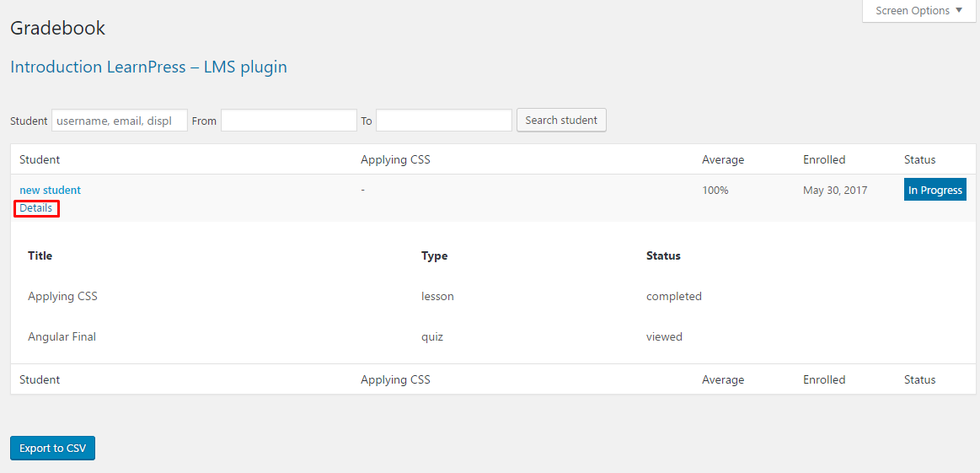
Task: Click the Enrolled footer column label
Action: click(824, 379)
